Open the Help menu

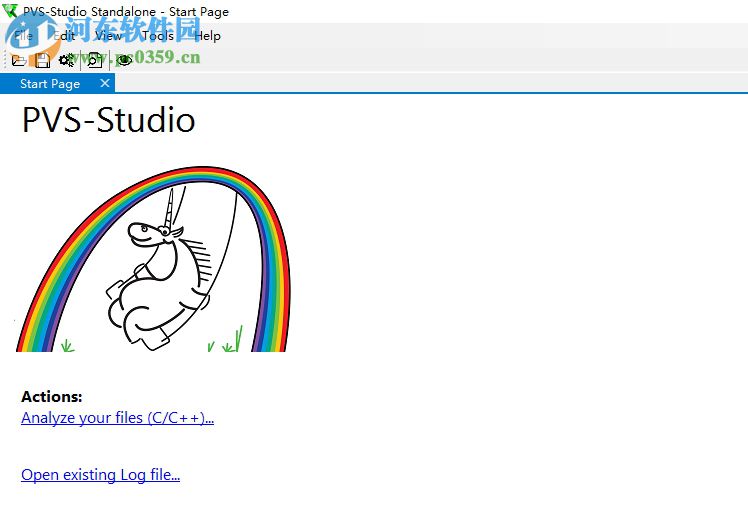208,36
